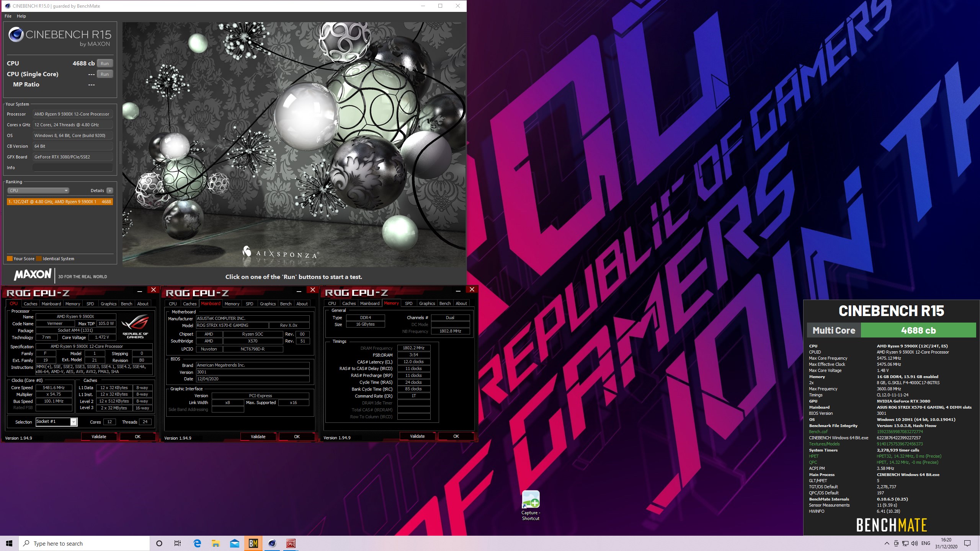This screenshot has height=551, width=980.
Task: Click the Details arrow button in Ranking
Action: 110,191
